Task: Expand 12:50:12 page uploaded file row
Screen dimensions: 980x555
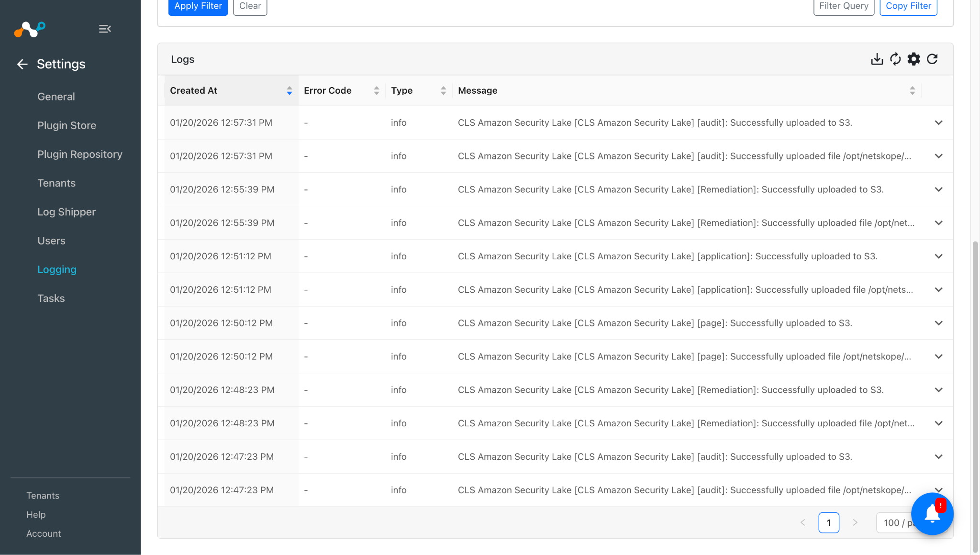Action: (x=938, y=356)
